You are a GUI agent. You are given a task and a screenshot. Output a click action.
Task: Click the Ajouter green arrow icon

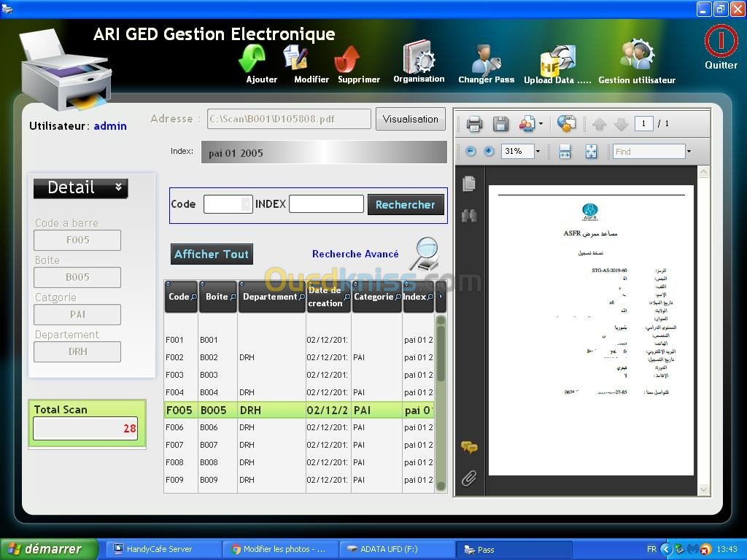(x=252, y=59)
